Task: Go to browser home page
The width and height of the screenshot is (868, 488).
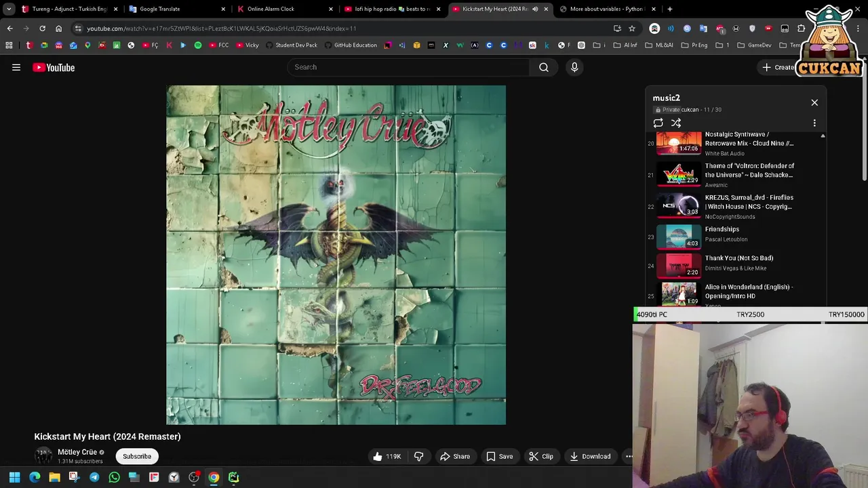Action: click(x=58, y=28)
